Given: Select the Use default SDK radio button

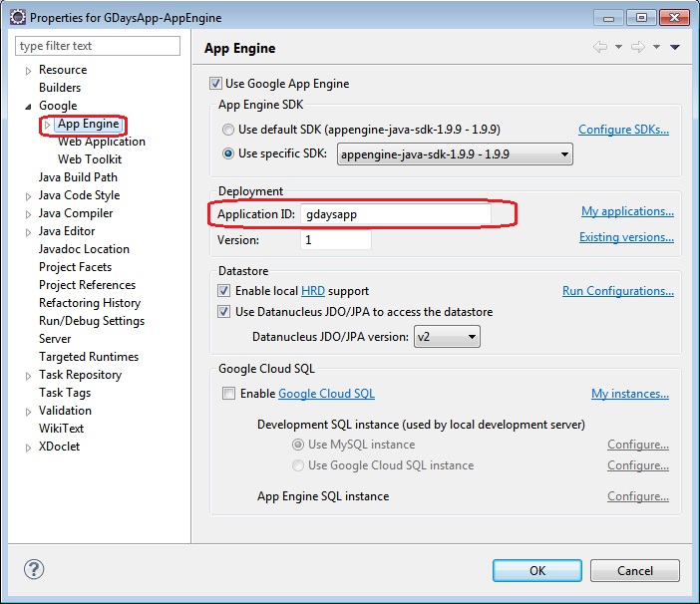Looking at the screenshot, I should (x=229, y=130).
